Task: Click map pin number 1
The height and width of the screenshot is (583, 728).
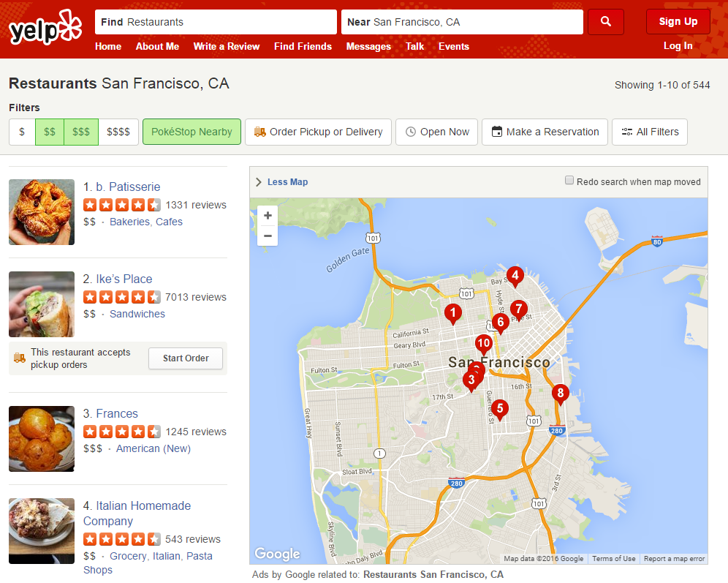Action: pos(452,314)
